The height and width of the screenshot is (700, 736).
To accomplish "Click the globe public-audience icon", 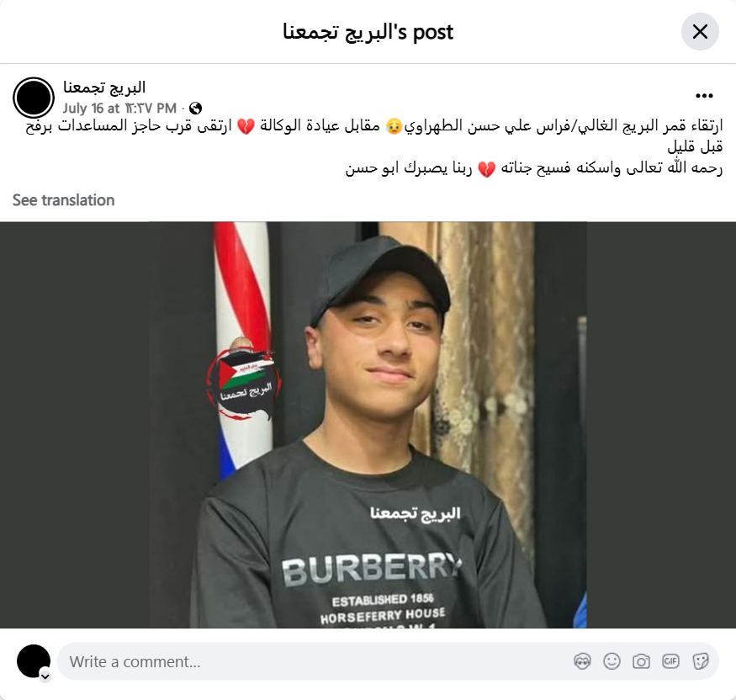I will [195, 109].
